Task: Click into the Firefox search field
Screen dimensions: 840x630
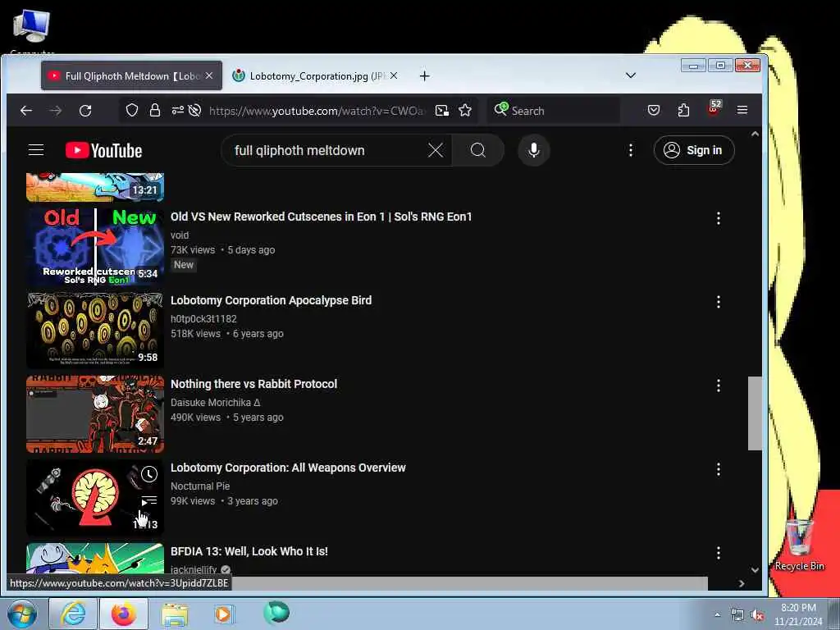Action: tap(554, 111)
